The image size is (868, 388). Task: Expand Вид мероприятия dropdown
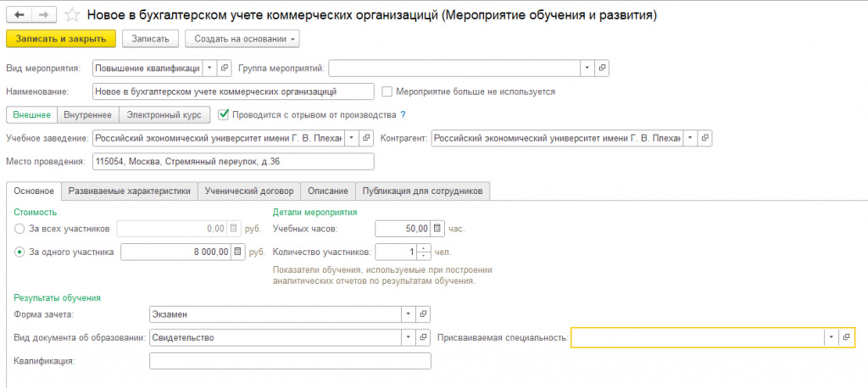[210, 68]
